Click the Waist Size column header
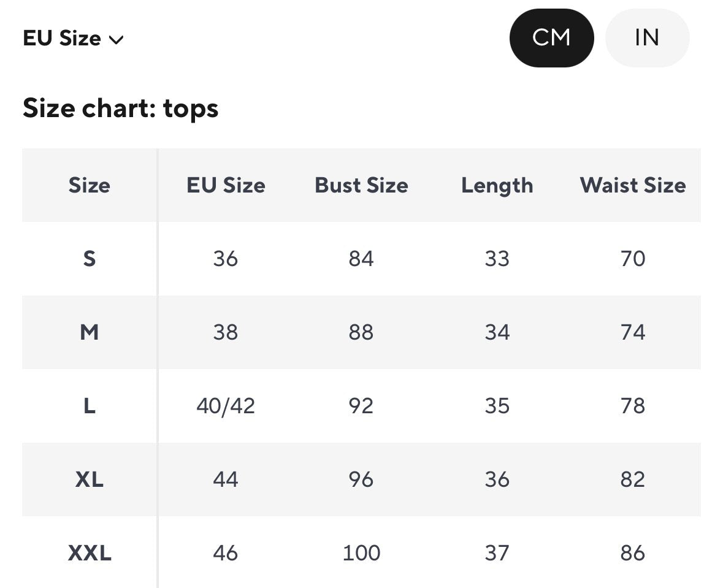The image size is (723, 588). point(633,185)
